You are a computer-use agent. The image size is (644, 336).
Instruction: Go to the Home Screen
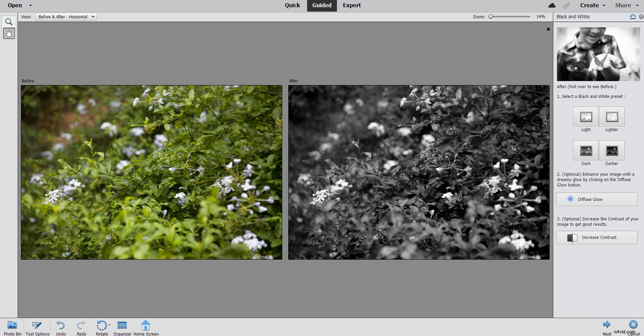[146, 327]
